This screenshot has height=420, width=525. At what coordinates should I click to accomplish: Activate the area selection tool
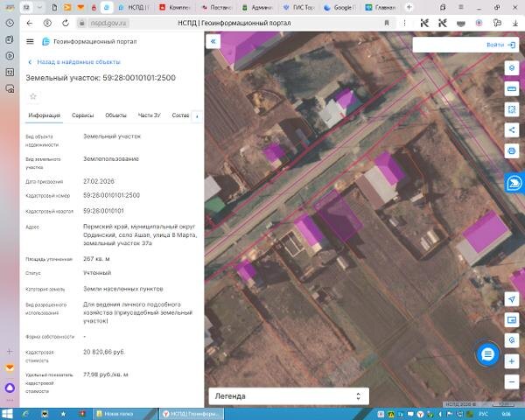512,109
